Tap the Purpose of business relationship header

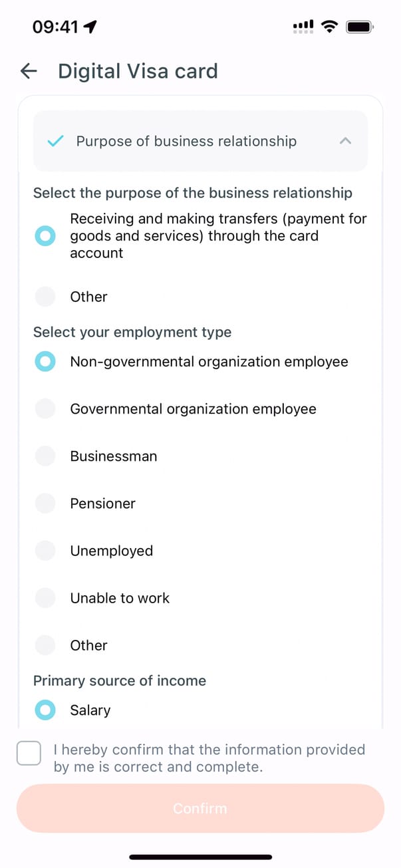186,141
